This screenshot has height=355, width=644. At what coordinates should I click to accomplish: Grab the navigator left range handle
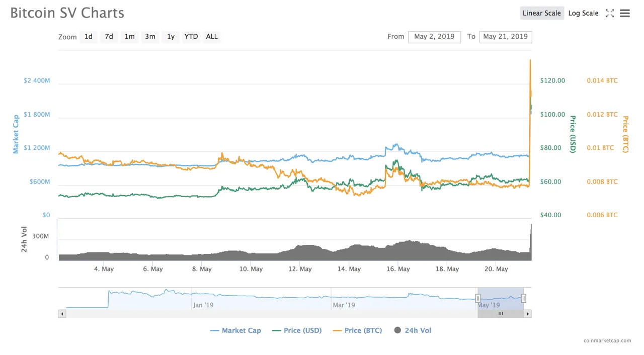point(478,299)
